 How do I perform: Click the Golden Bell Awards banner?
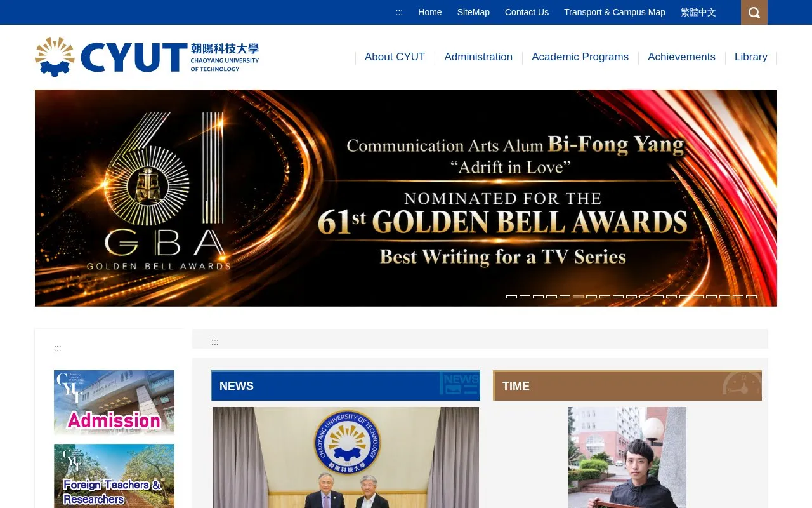tap(406, 198)
